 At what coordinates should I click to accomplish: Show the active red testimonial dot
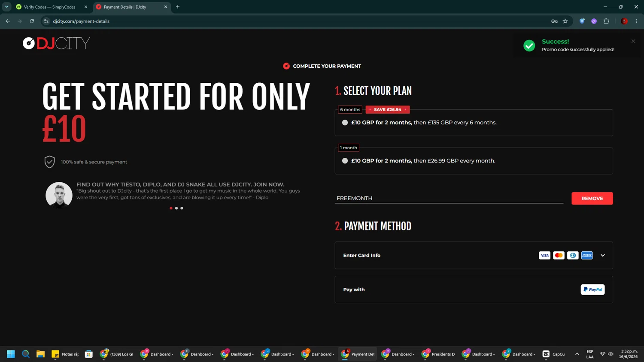[x=171, y=208]
